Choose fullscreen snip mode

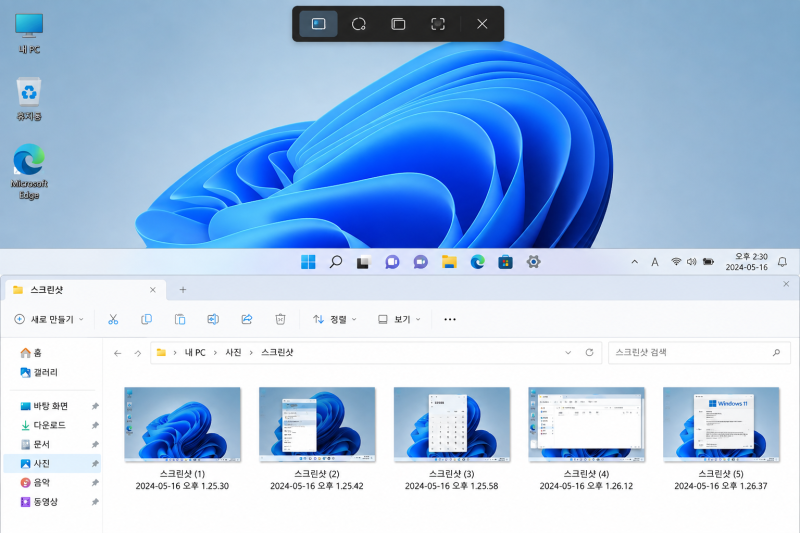pyautogui.click(x=438, y=24)
